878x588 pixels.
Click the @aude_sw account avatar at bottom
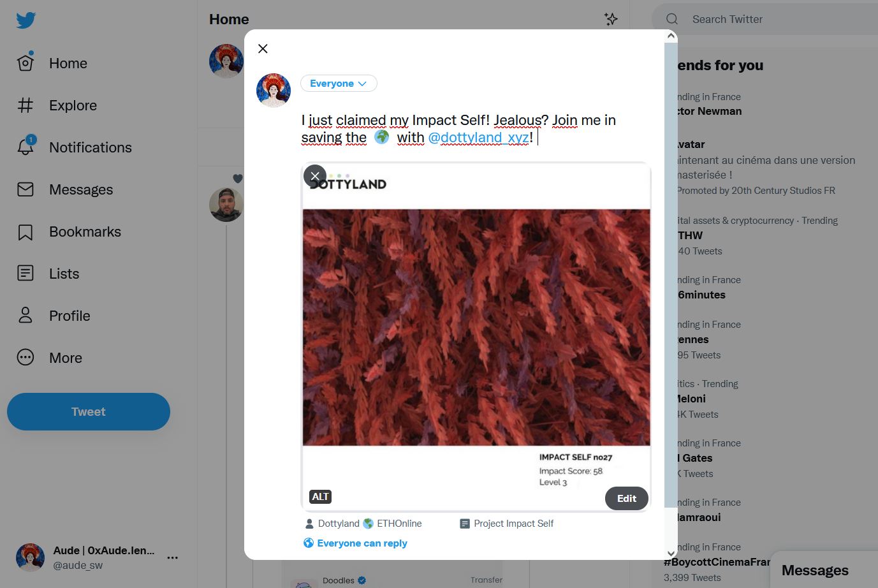30,557
